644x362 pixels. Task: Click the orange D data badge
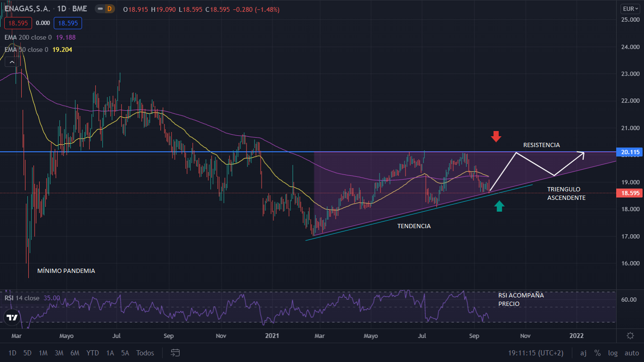click(x=109, y=9)
